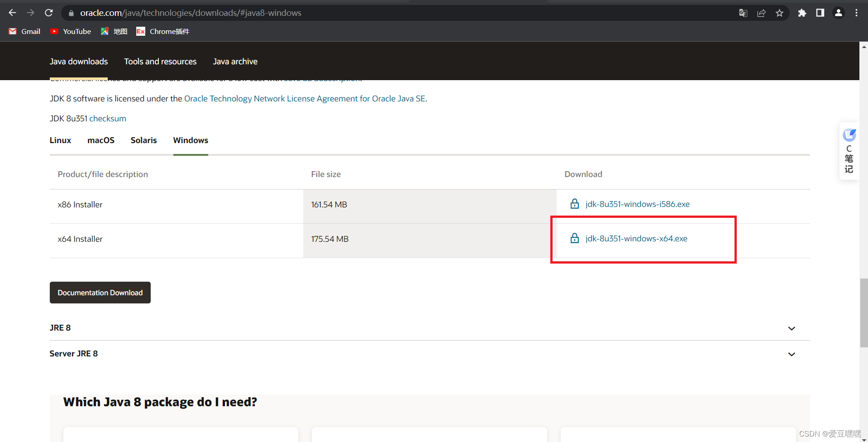Open the 地图 maps bookmark
The image size is (868, 442).
pyautogui.click(x=114, y=31)
